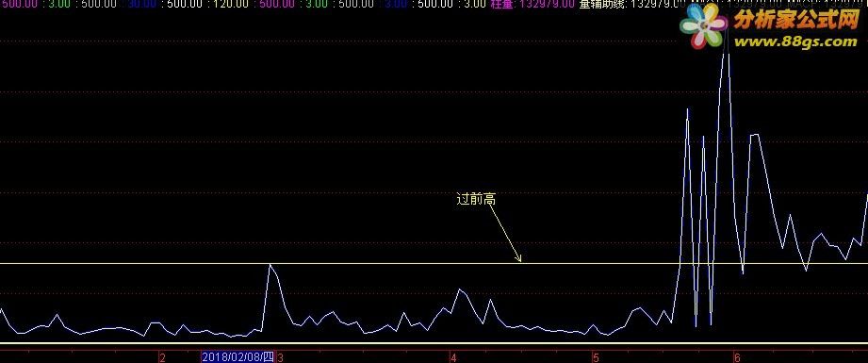Click month marker 6 on time axis
This screenshot has width=868, height=363.
coord(737,358)
